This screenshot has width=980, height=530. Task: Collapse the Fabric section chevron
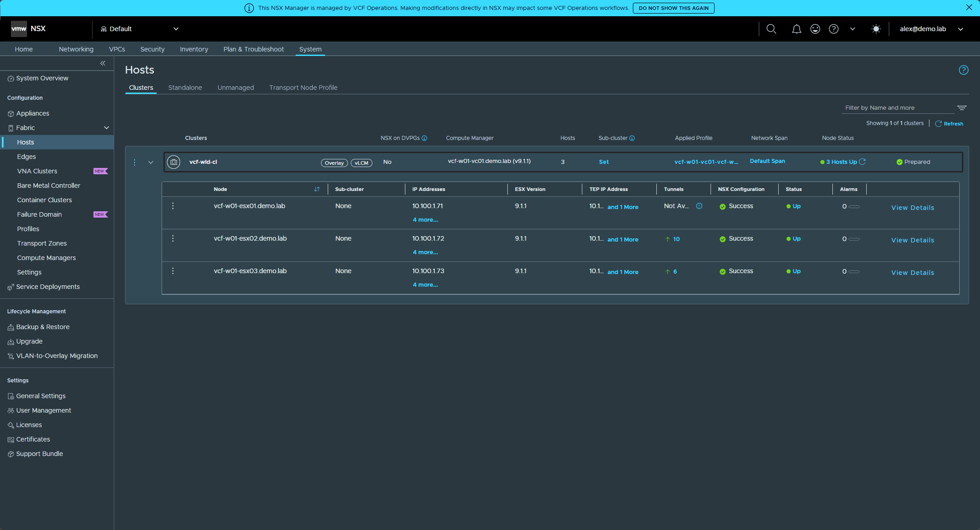107,128
